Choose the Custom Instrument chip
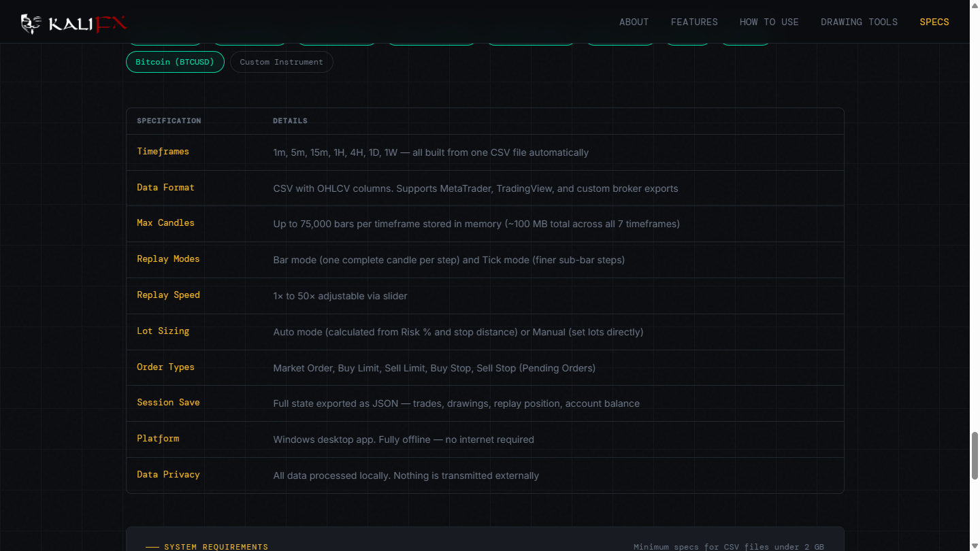 pyautogui.click(x=282, y=62)
